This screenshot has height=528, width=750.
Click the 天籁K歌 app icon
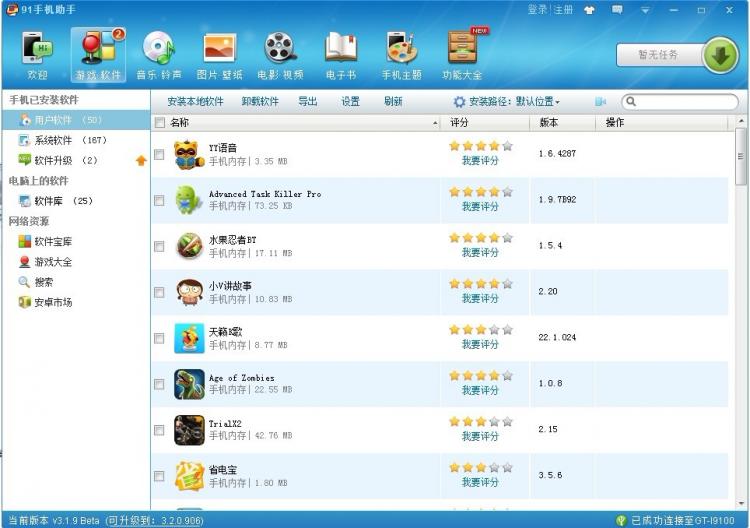189,338
